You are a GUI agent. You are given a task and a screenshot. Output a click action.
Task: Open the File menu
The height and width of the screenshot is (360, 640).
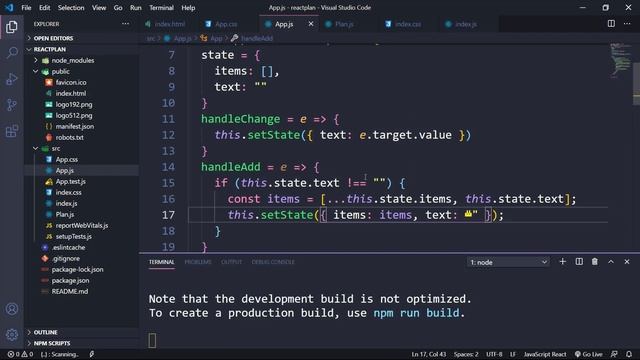[26, 7]
